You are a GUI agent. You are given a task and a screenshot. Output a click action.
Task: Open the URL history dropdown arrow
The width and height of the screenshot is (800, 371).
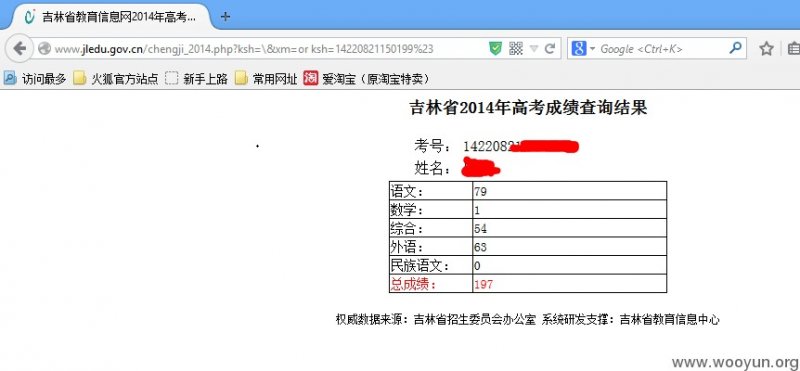pos(534,49)
